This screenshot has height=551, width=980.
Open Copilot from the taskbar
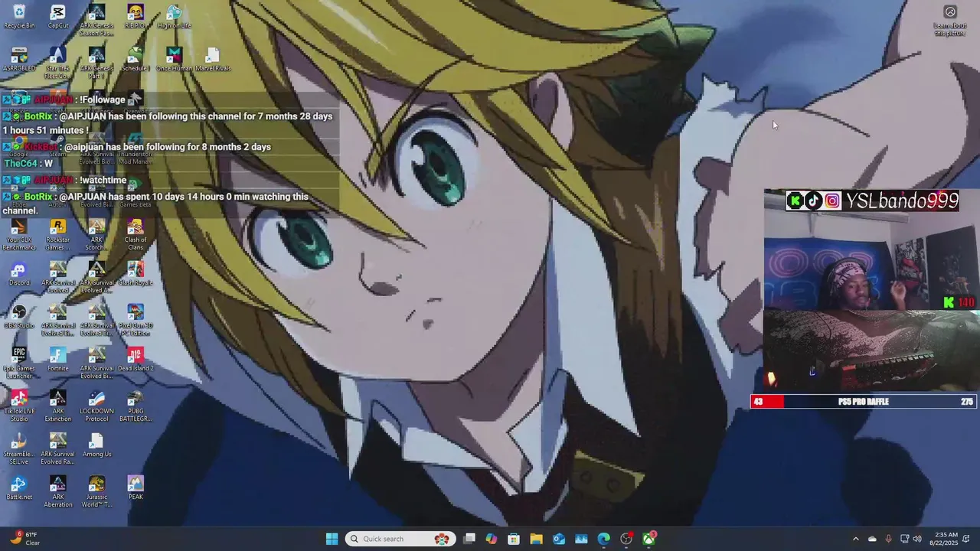(492, 539)
